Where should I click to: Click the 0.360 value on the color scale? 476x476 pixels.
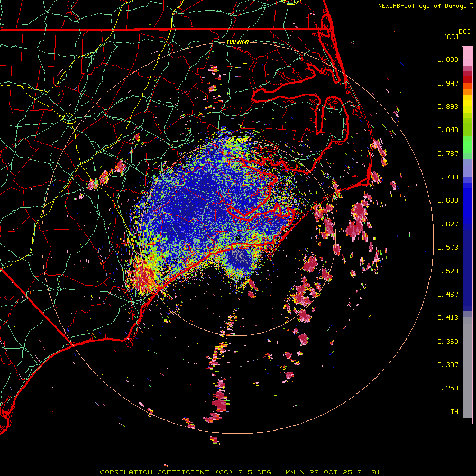[448, 342]
